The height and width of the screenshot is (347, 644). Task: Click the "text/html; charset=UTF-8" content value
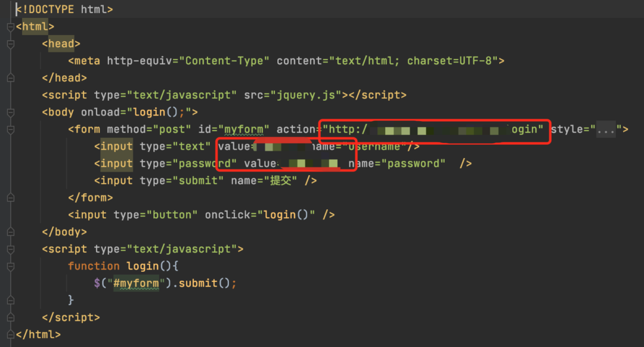tap(414, 61)
